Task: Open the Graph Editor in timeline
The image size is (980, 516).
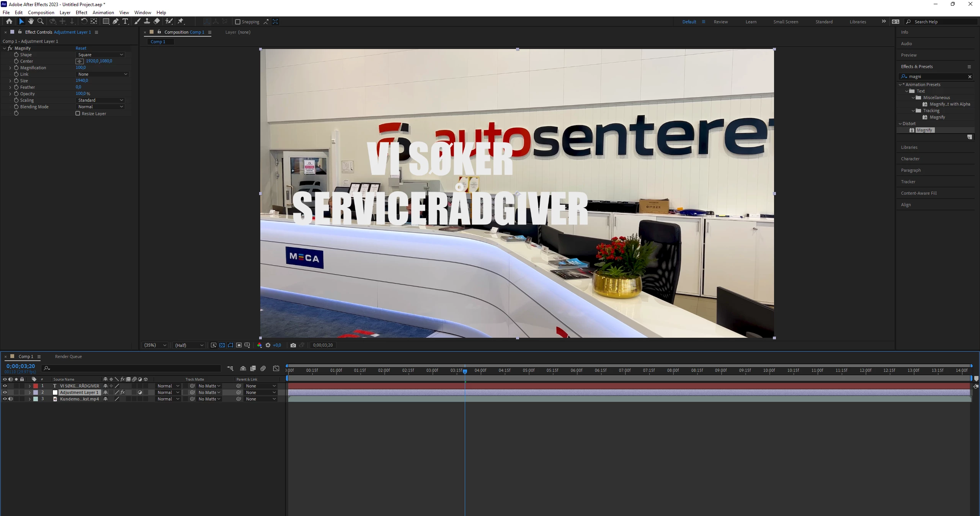Action: 276,368
